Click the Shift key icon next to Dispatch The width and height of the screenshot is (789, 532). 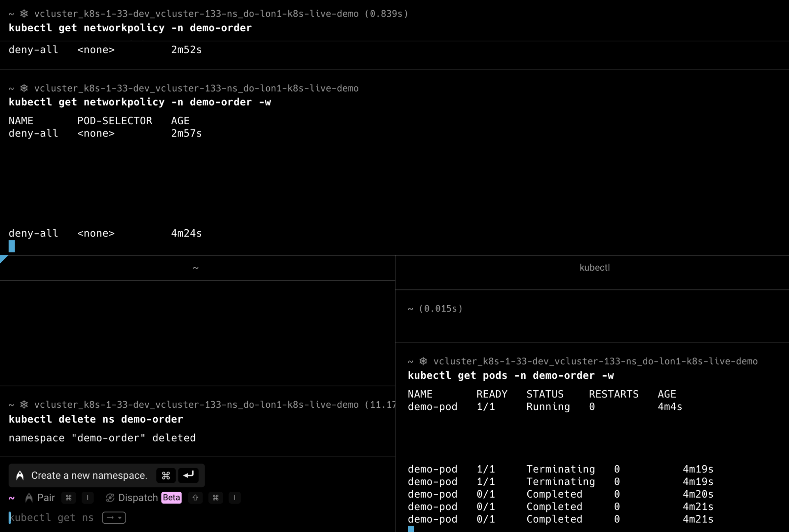pos(195,498)
